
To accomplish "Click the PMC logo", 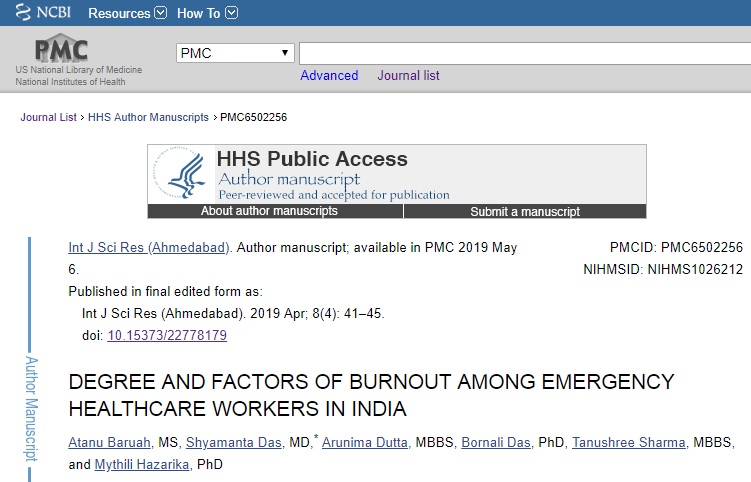I will tap(62, 50).
